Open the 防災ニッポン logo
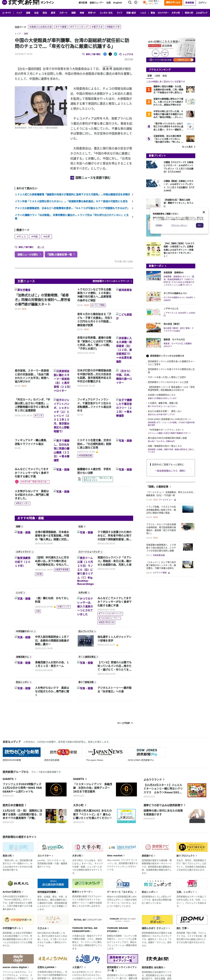The height and width of the screenshot is (980, 210). tap(157, 883)
